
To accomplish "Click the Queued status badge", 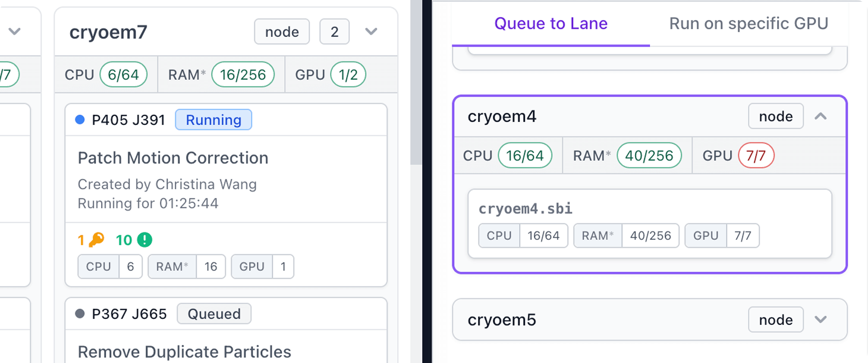I will (x=214, y=314).
